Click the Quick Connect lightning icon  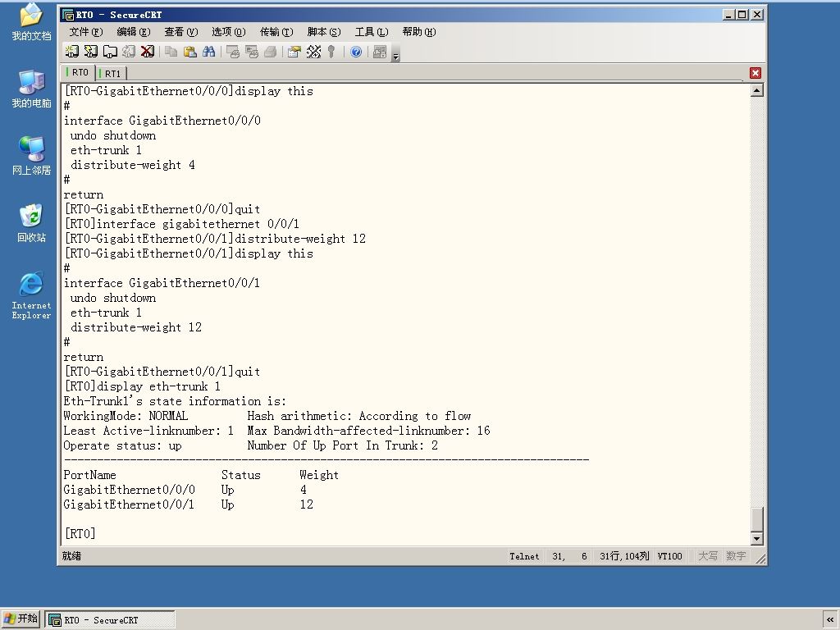pos(91,52)
